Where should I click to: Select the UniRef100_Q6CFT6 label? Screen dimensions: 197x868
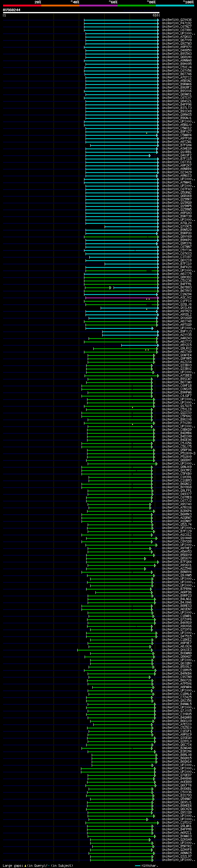[x=177, y=785]
